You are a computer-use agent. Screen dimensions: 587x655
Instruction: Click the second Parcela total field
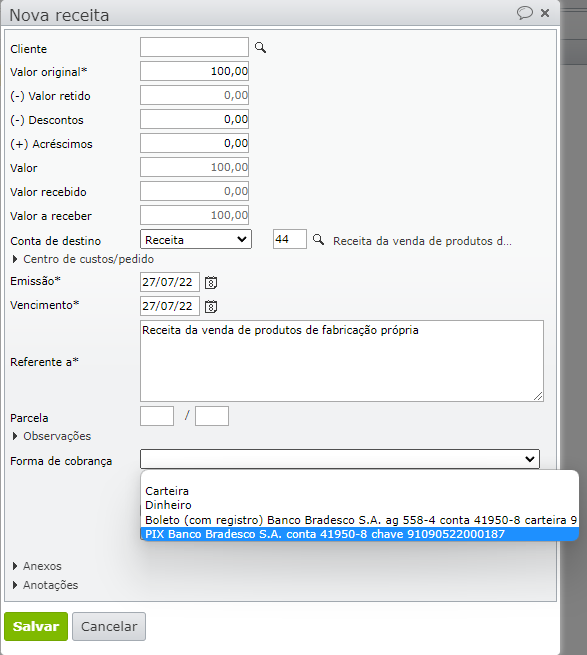coord(212,416)
